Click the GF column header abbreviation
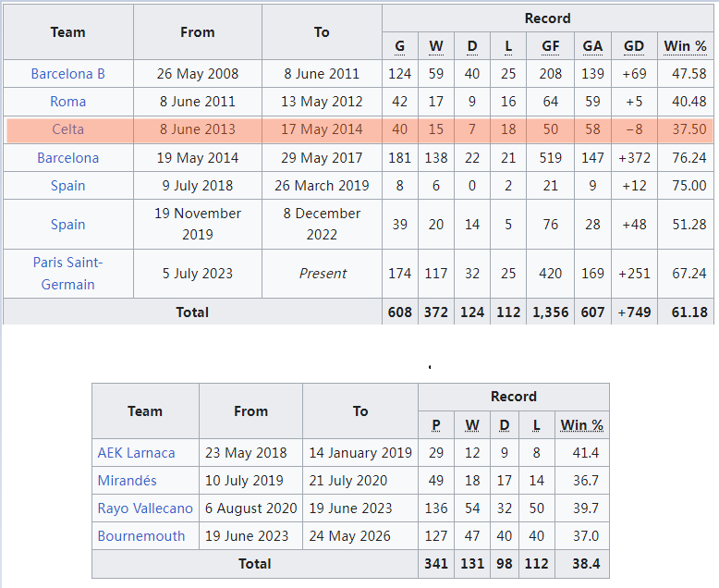Image resolution: width=719 pixels, height=588 pixels. click(550, 46)
